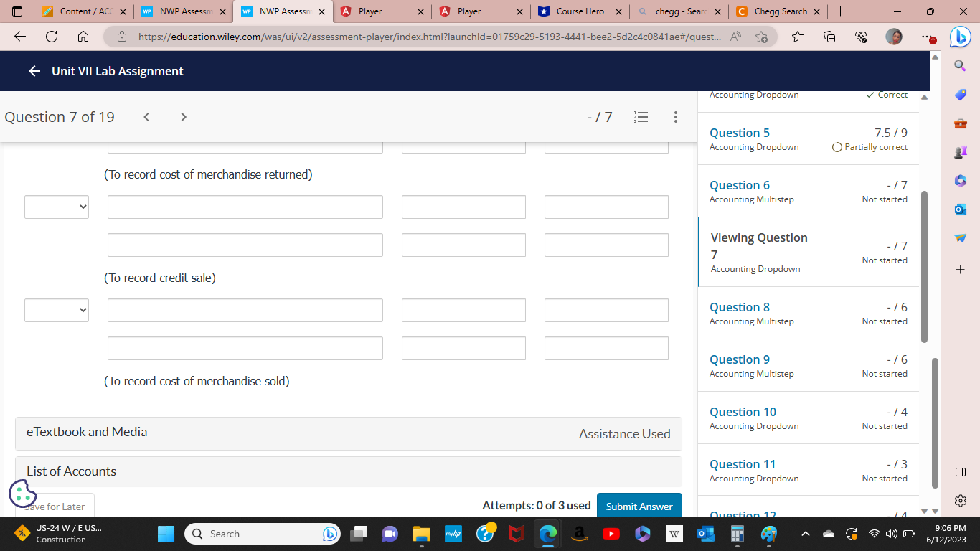Expand the List of Accounts section
Screen dimensions: 980x551
click(x=349, y=471)
